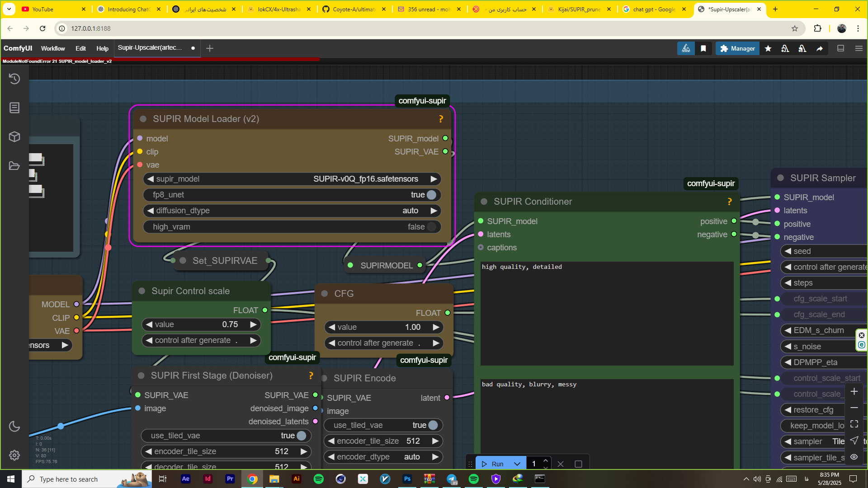Image resolution: width=868 pixels, height=488 pixels.
Task: Toggle dark theme moon icon
Action: 14,426
